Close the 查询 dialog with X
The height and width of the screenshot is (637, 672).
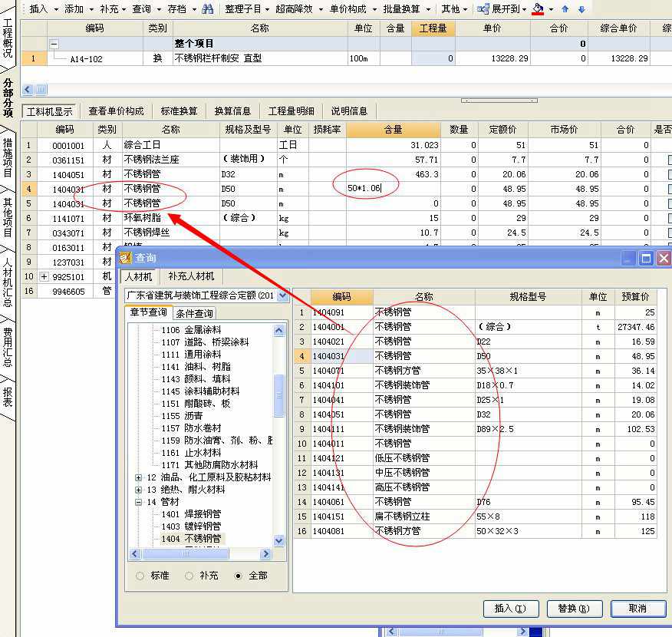pyautogui.click(x=664, y=258)
